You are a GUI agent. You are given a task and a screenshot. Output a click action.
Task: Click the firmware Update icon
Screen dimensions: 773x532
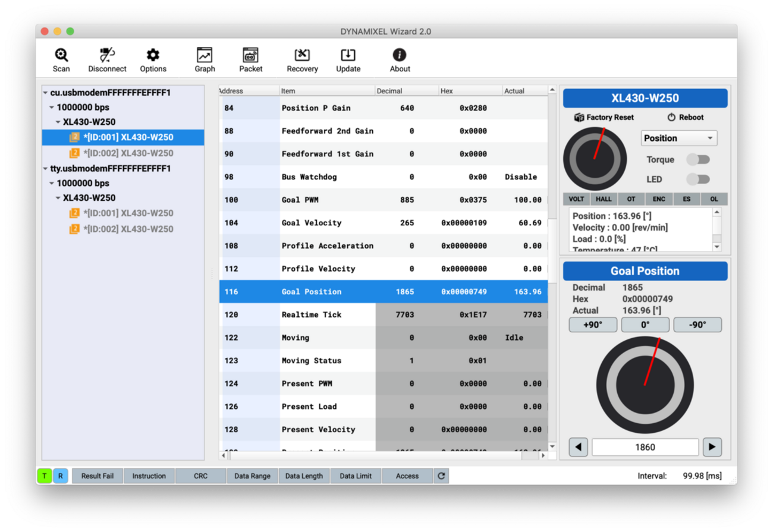click(348, 55)
